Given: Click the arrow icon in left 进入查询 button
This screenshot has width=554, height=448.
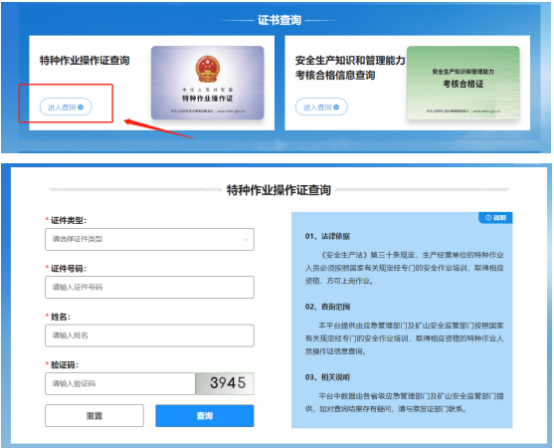Looking at the screenshot, I should click(81, 107).
